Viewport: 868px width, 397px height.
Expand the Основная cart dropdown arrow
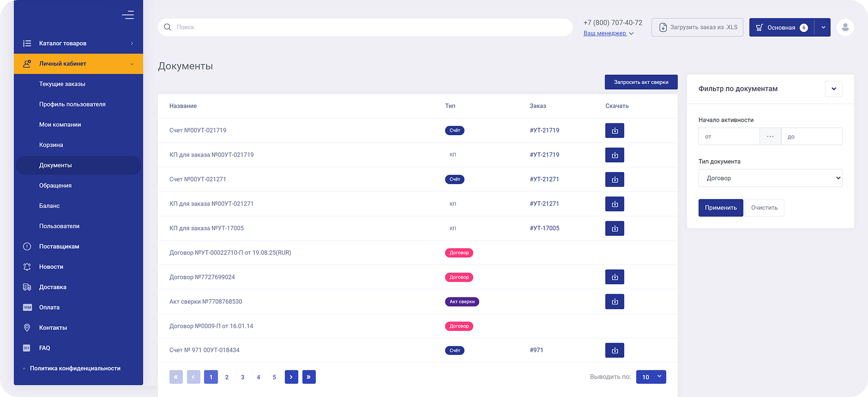pyautogui.click(x=823, y=28)
